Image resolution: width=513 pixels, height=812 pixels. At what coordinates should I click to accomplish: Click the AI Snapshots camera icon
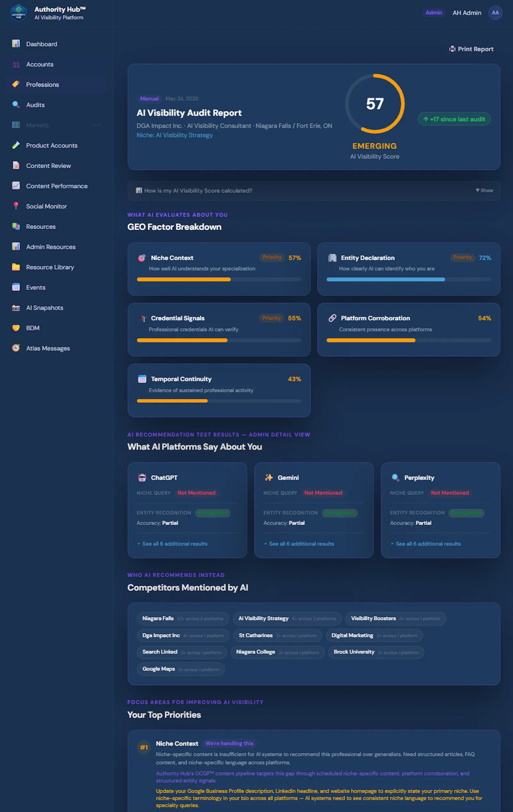[16, 308]
